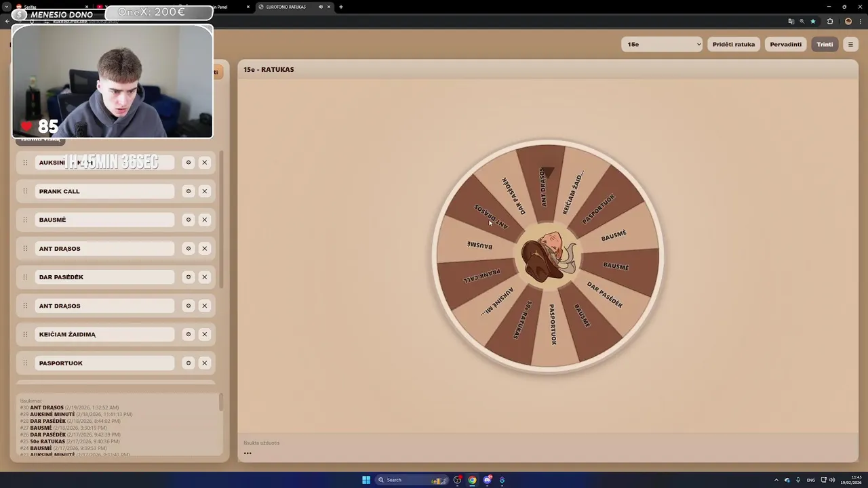Click the BAUSMĖ name field
Viewport: 868px width, 488px height.
click(x=104, y=220)
